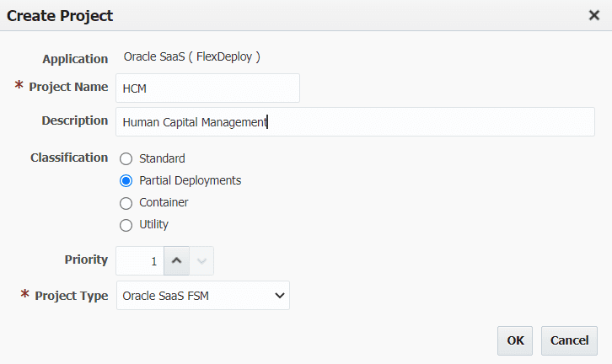Click the Priority label

pyautogui.click(x=86, y=260)
